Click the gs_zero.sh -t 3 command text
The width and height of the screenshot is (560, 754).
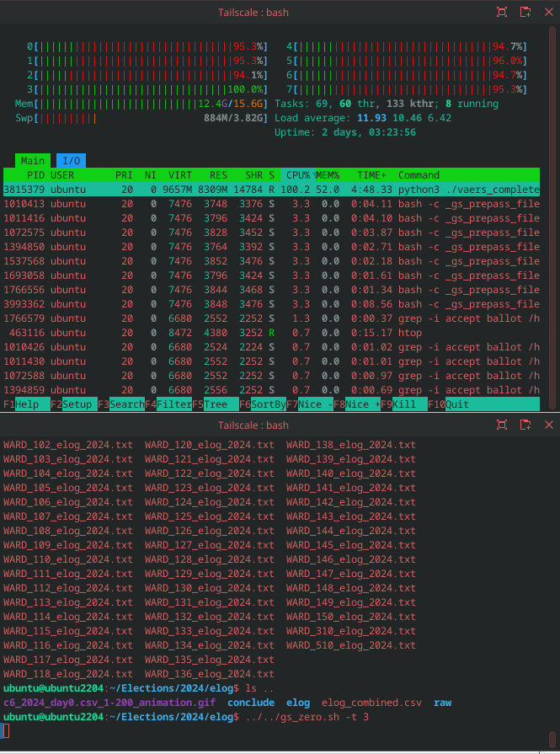(x=307, y=717)
